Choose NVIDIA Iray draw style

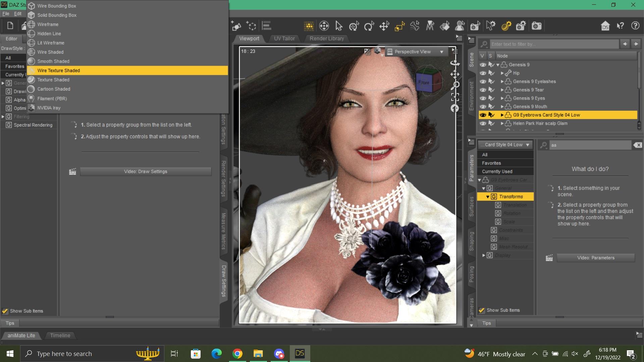[x=49, y=108]
